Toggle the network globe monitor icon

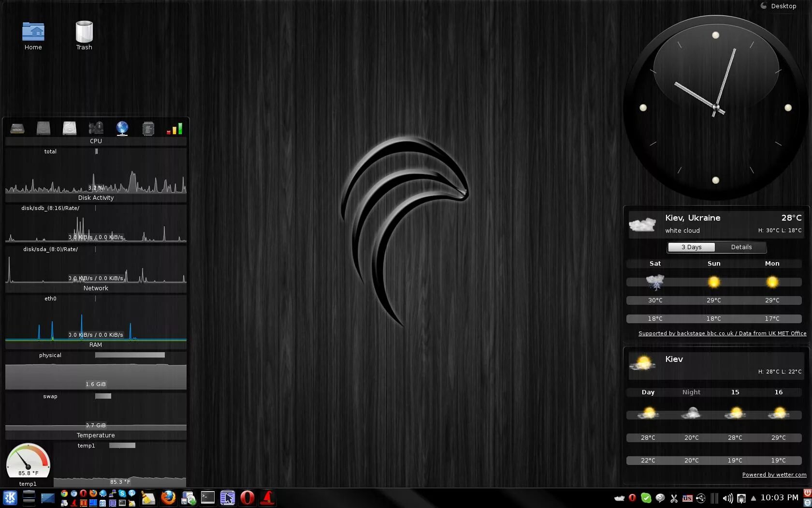122,128
